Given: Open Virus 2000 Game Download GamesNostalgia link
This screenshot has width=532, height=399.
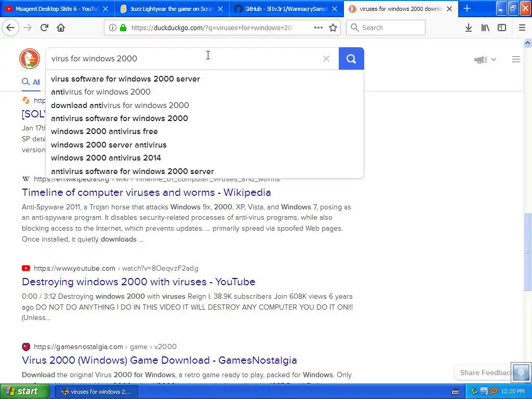Looking at the screenshot, I should tap(159, 361).
